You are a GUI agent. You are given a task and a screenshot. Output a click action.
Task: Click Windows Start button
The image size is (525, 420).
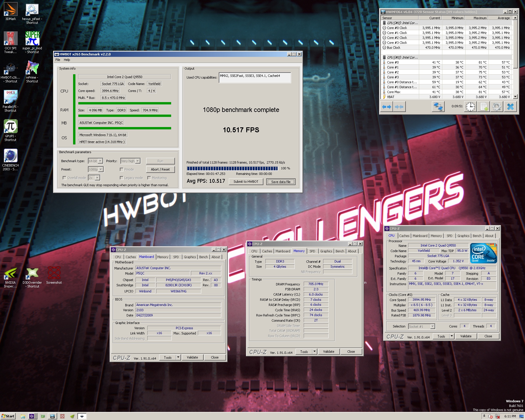point(8,416)
